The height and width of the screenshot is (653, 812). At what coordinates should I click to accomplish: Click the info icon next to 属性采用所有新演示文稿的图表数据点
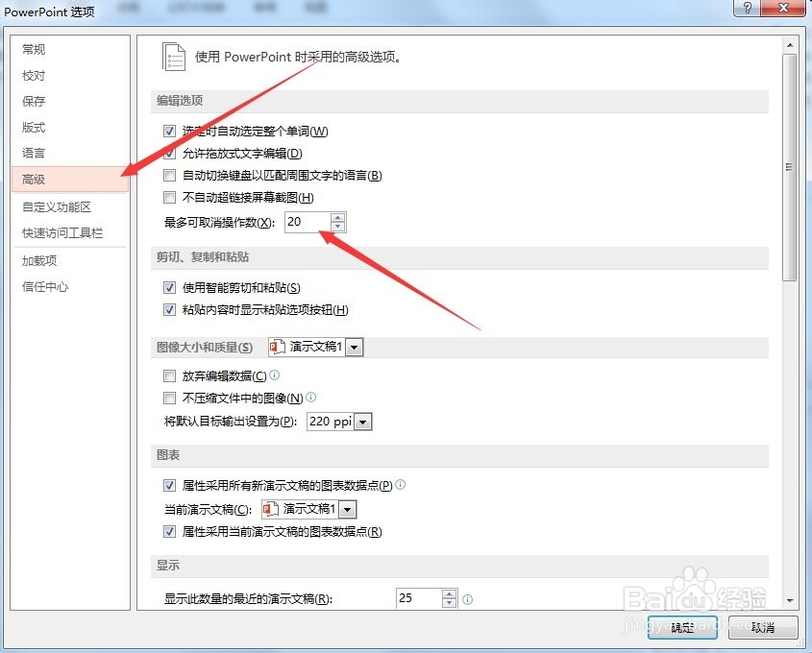pyautogui.click(x=401, y=485)
